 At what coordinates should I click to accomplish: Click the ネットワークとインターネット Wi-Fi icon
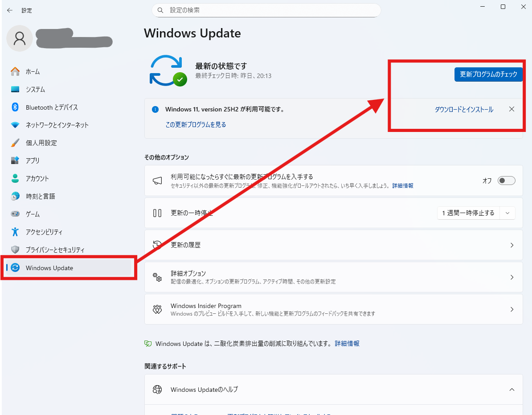coord(15,125)
